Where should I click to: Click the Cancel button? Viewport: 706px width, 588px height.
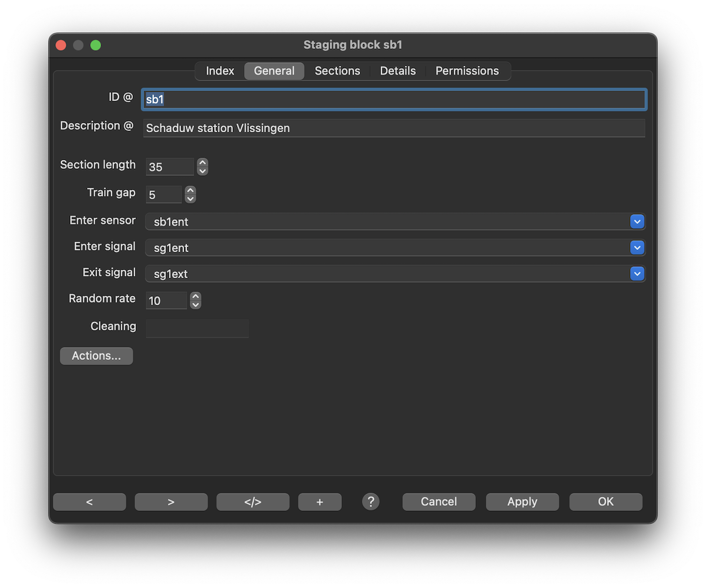coord(439,502)
